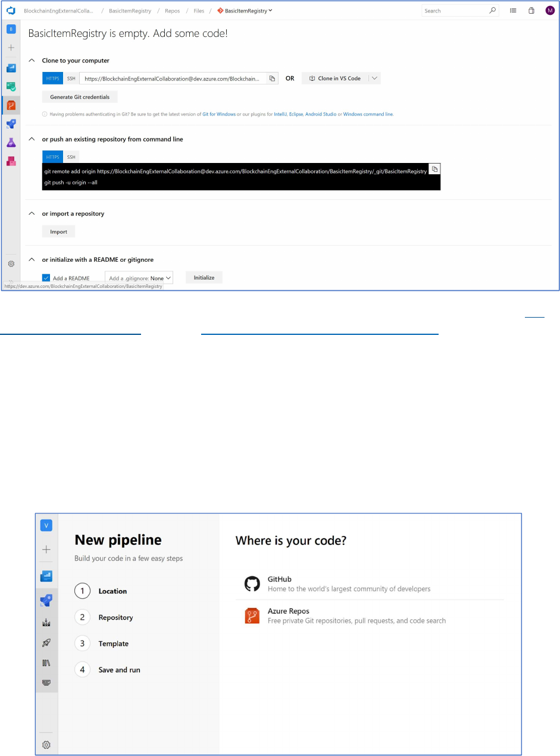Copy the HTTPS clone URL
Screen dimensions: 560x756
[272, 78]
